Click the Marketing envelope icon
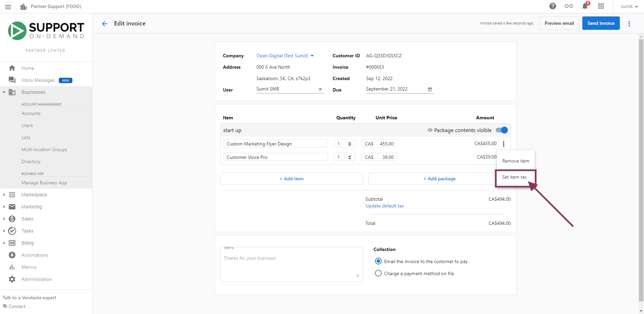Image resolution: width=644 pixels, height=314 pixels. pyautogui.click(x=12, y=207)
